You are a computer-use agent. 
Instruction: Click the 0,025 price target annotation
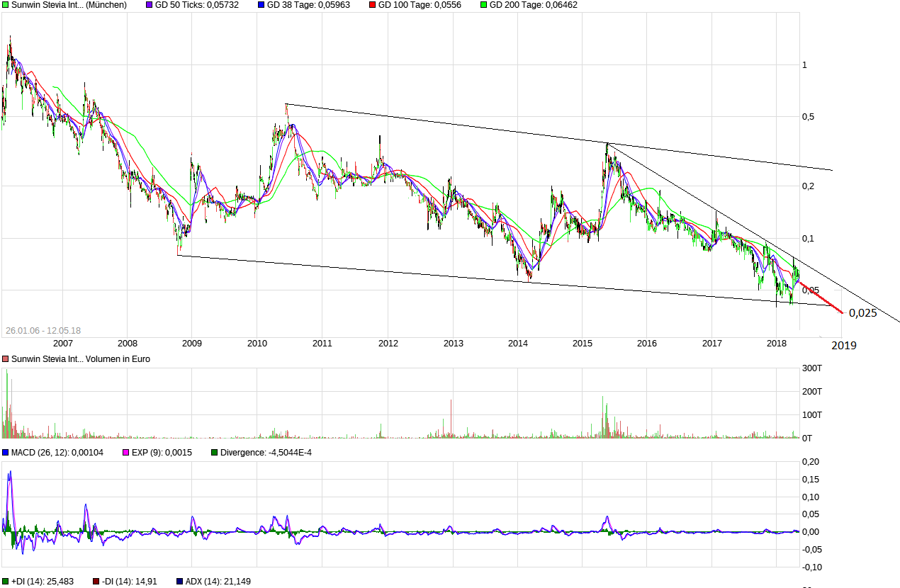pyautogui.click(x=862, y=313)
